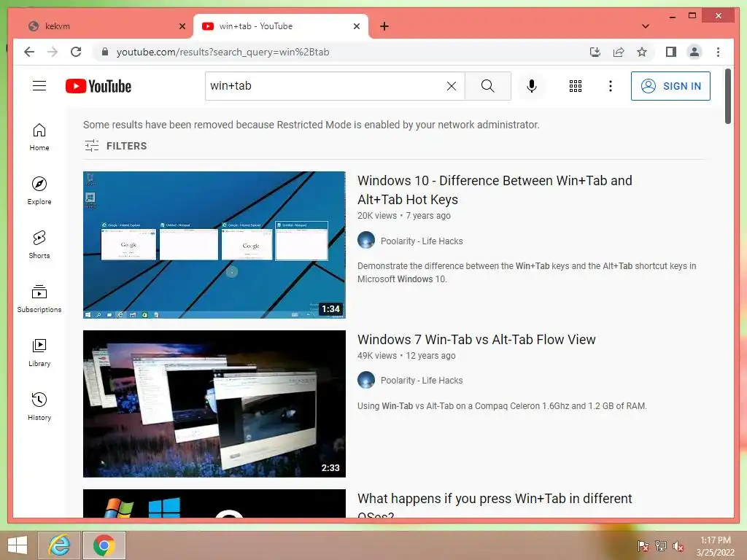Start voice search with the microphone
This screenshot has width=747, height=560.
[x=532, y=86]
